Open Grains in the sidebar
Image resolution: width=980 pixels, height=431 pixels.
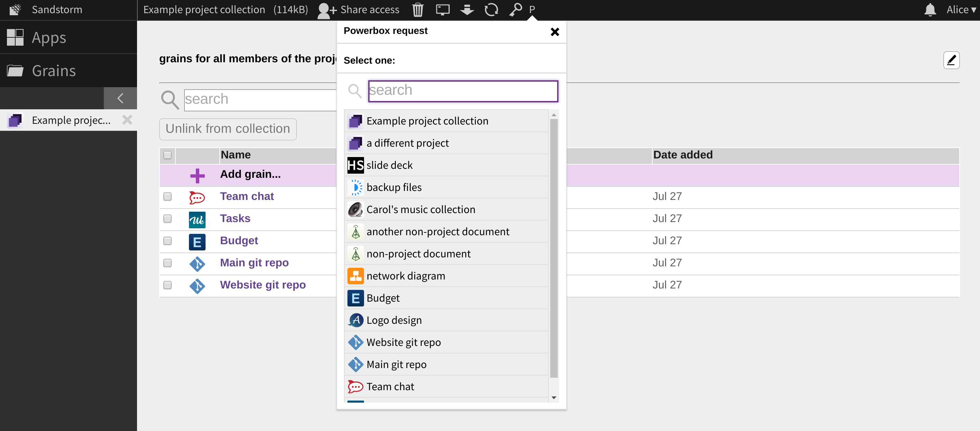coord(54,71)
